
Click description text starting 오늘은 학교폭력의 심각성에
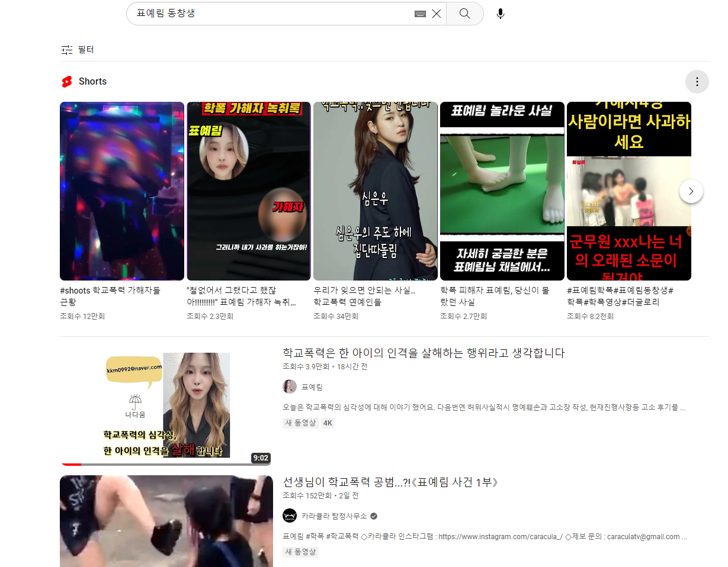tap(484, 407)
